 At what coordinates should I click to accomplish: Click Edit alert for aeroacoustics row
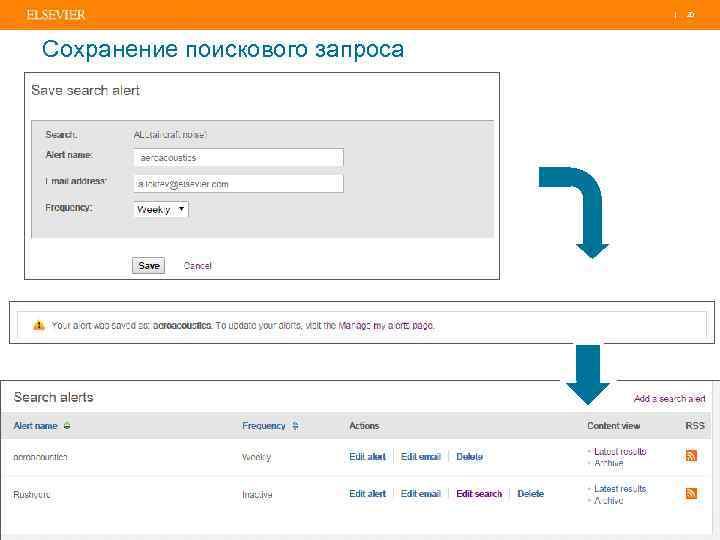(x=367, y=457)
